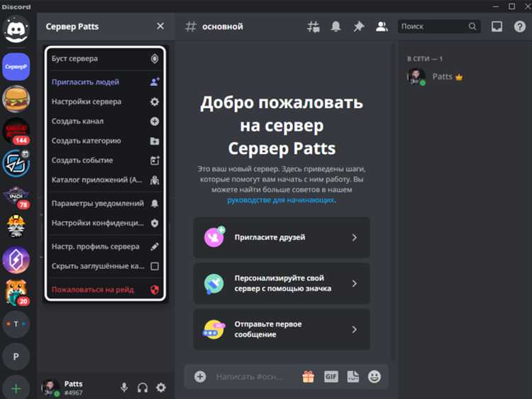Close server menu with X

[160, 26]
